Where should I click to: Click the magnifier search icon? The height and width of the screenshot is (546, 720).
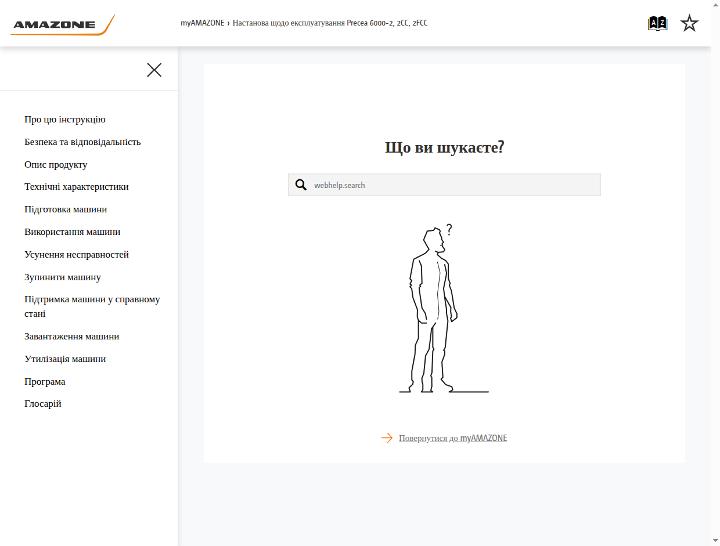[301, 185]
